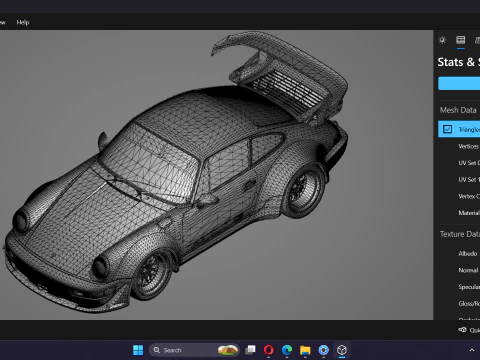480x360 pixels.
Task: Select the Vertex Color shading option
Action: coord(469,196)
